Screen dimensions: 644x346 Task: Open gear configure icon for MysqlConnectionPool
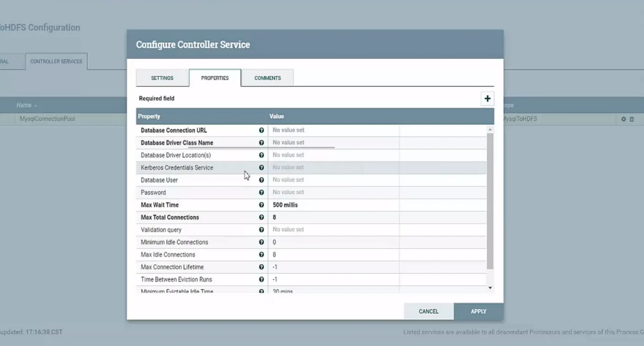624,119
